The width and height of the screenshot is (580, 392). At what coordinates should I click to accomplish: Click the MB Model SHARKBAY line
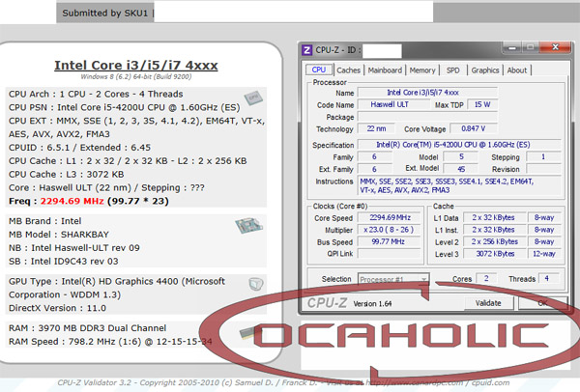[x=59, y=235]
